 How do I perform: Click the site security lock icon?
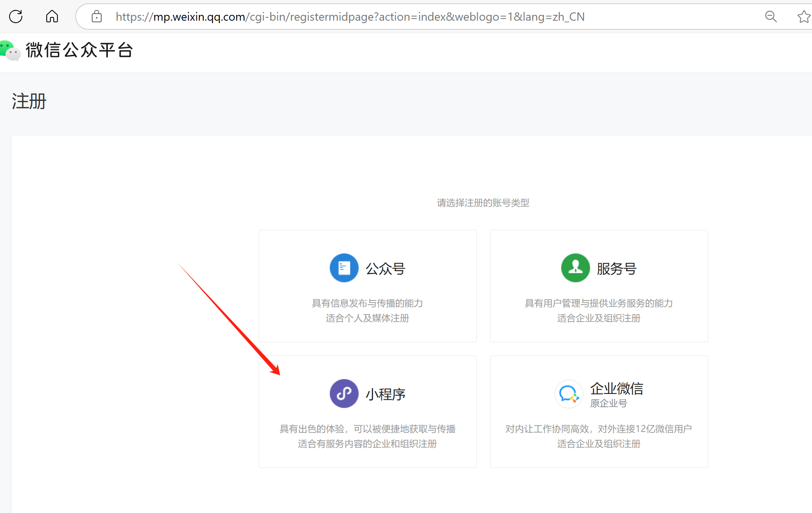click(97, 17)
